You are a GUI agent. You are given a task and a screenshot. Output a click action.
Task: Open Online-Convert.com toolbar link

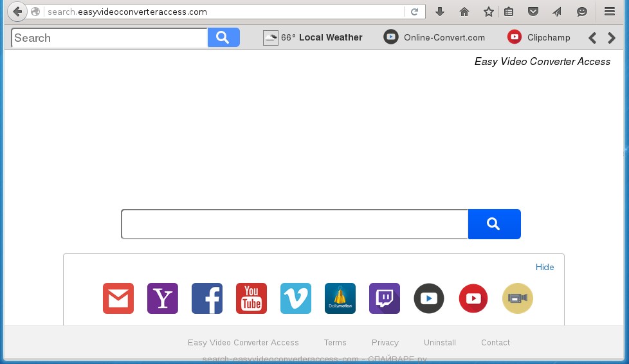click(434, 37)
